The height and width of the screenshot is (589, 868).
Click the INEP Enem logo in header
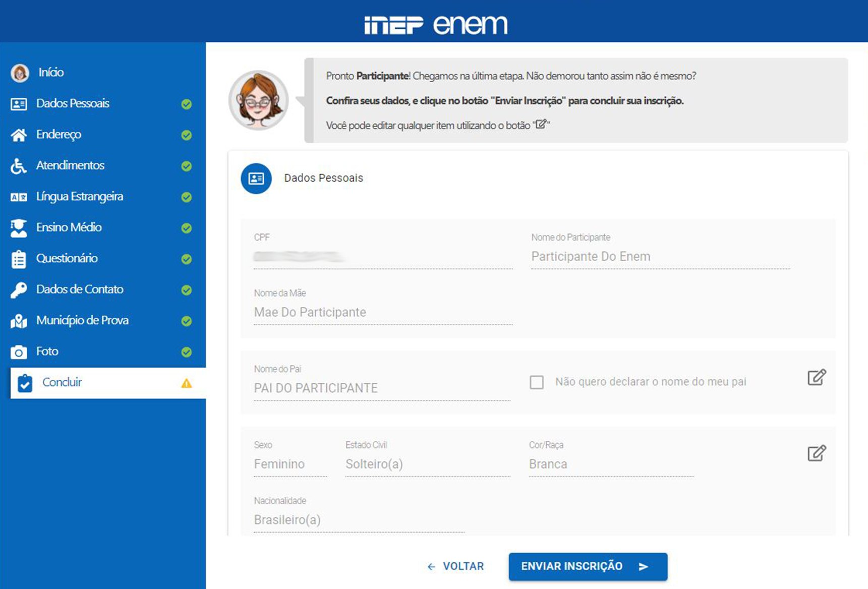pos(436,25)
